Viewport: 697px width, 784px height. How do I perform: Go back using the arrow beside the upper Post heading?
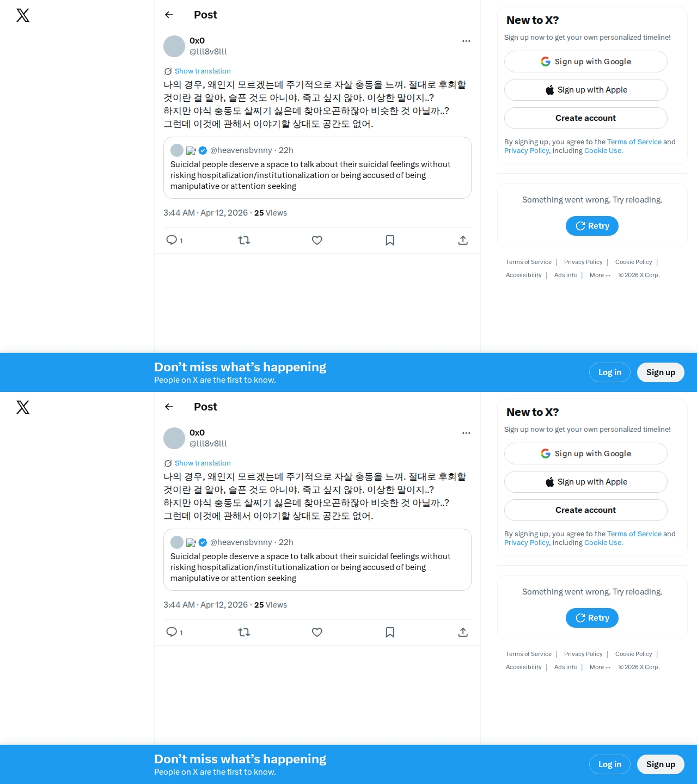pyautogui.click(x=169, y=15)
